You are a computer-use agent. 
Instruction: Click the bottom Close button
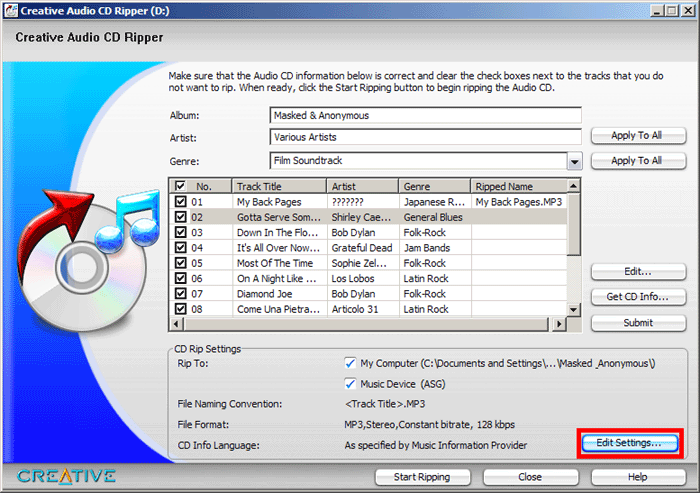(530, 477)
